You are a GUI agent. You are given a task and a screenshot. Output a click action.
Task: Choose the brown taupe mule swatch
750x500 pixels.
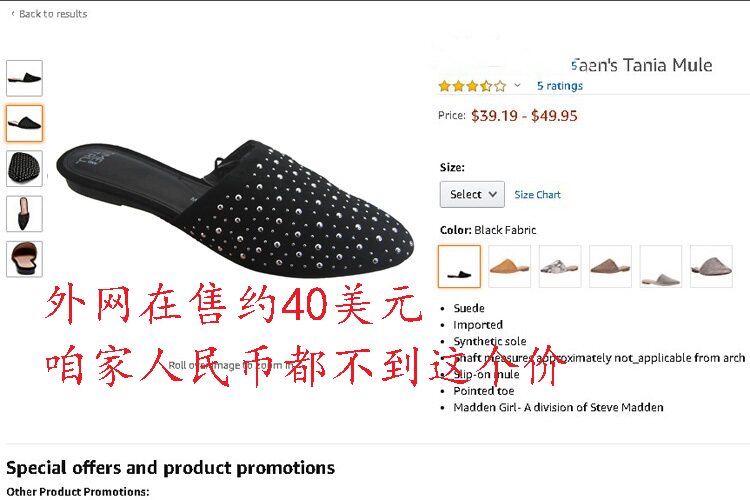click(x=610, y=267)
